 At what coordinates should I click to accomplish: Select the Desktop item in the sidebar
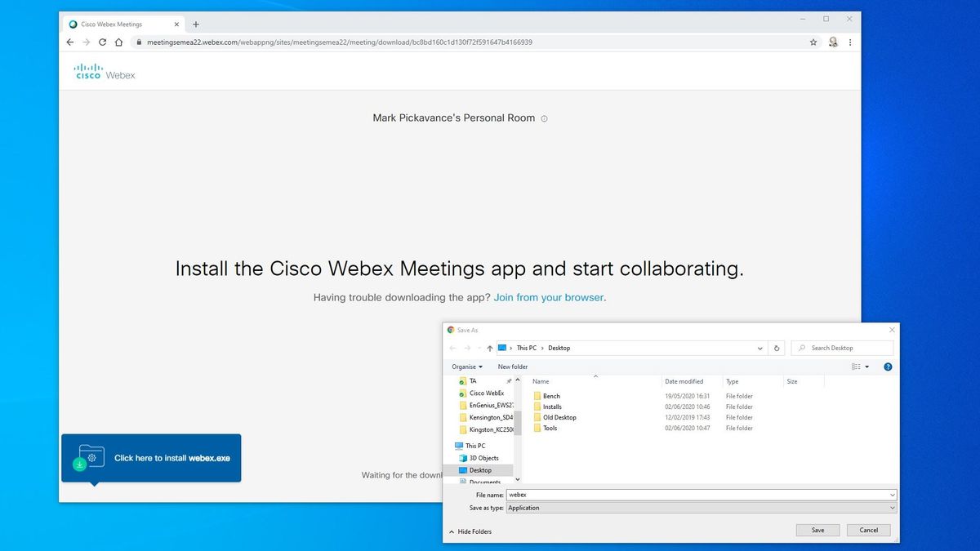point(482,470)
